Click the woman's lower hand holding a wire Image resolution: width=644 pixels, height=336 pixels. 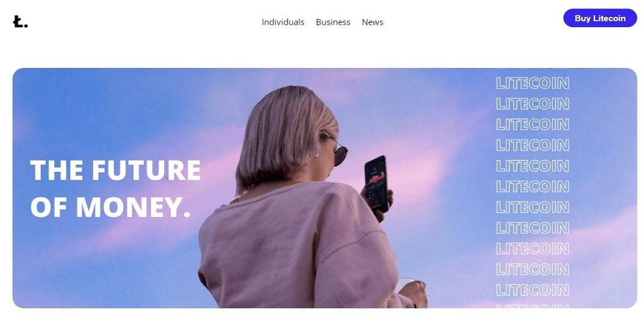(413, 294)
